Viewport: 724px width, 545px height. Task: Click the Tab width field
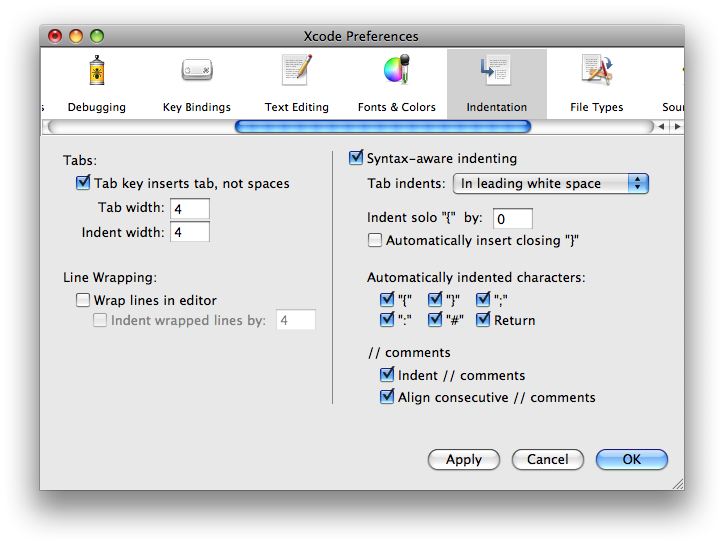coord(190,208)
